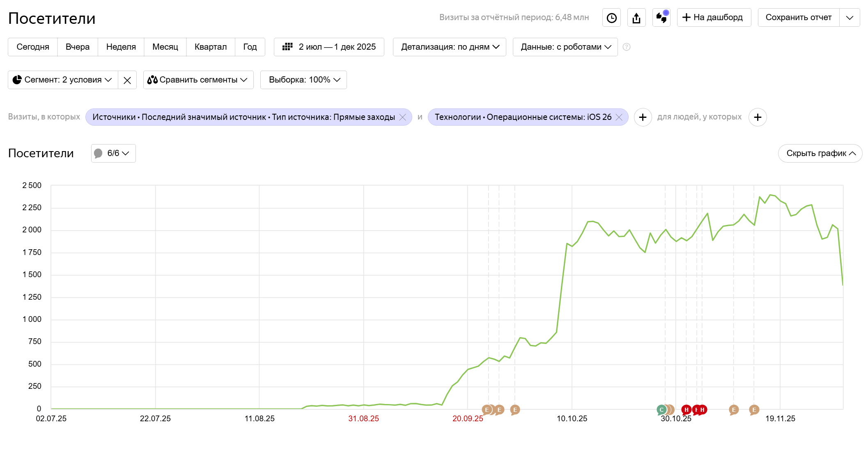Image resolution: width=868 pixels, height=450 pixels.
Task: Expand the Сохранить отчет arrow menu
Action: (850, 18)
